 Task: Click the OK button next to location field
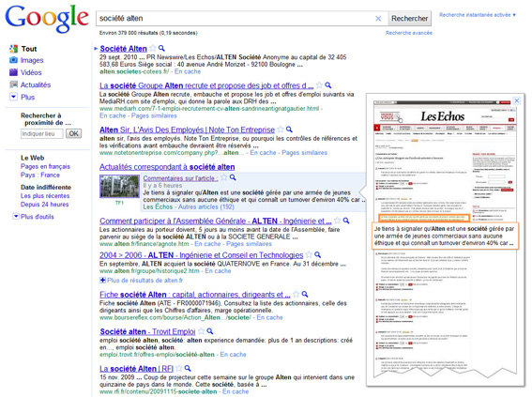pos(73,133)
